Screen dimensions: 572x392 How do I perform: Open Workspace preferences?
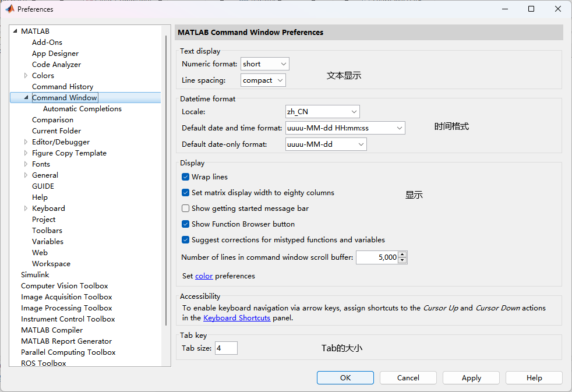coord(51,264)
